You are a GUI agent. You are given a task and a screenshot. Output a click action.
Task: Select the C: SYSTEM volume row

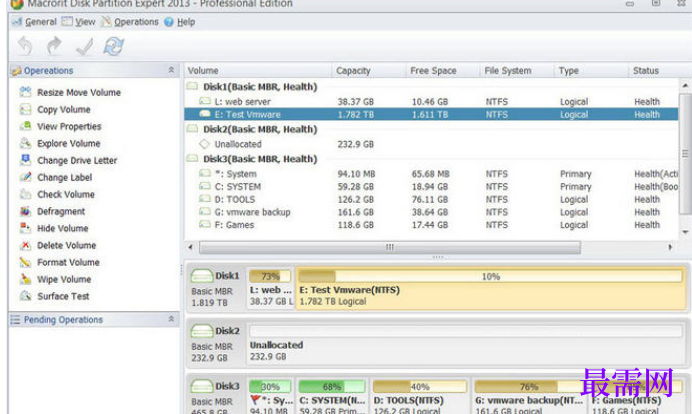[431, 186]
